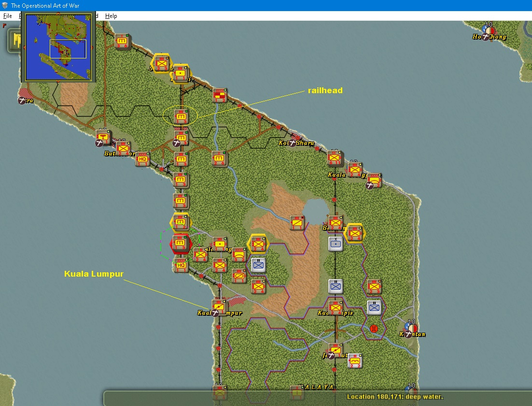Select the white infantry battalion beside the arc-symbol unit

coord(258,265)
